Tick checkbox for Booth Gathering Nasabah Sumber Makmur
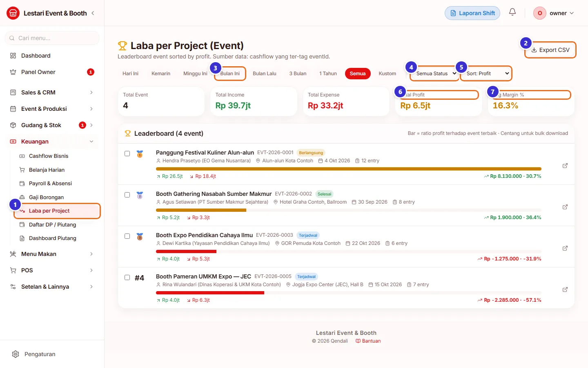This screenshot has height=368, width=588. click(127, 195)
